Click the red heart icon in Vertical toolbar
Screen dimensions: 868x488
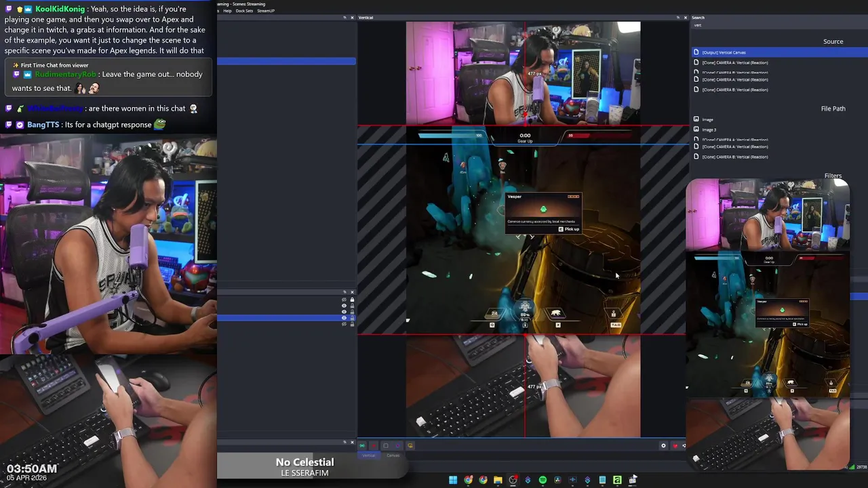[x=675, y=445]
